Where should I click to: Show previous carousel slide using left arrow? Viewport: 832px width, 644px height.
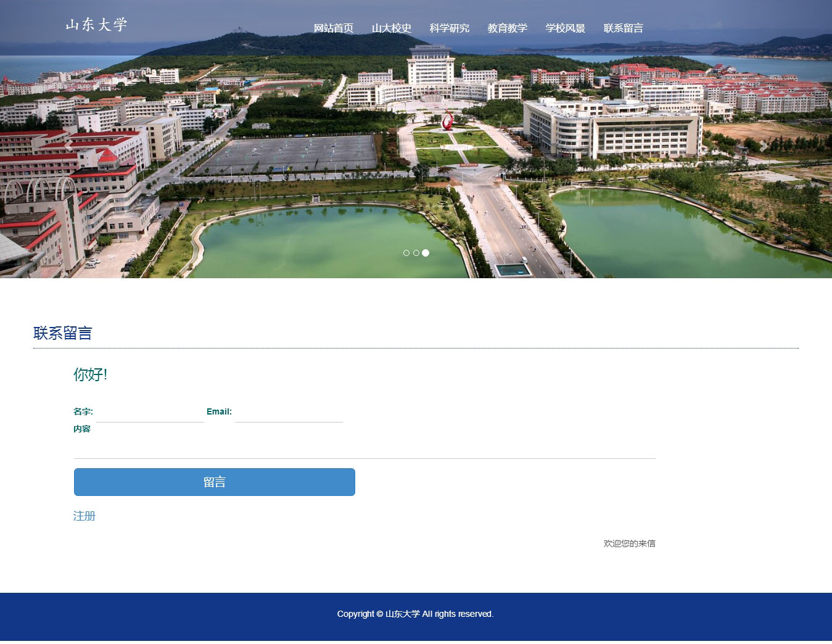point(68,146)
